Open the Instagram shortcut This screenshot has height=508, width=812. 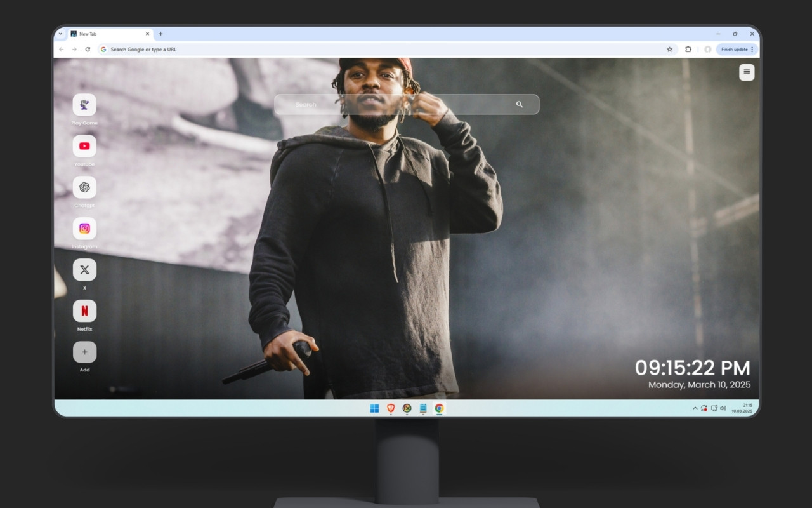84,229
